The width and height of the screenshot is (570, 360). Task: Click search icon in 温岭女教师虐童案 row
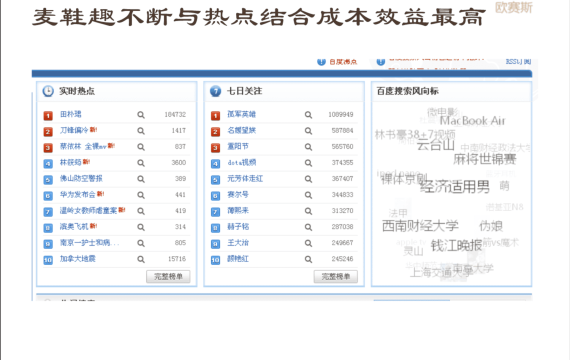[x=141, y=211]
